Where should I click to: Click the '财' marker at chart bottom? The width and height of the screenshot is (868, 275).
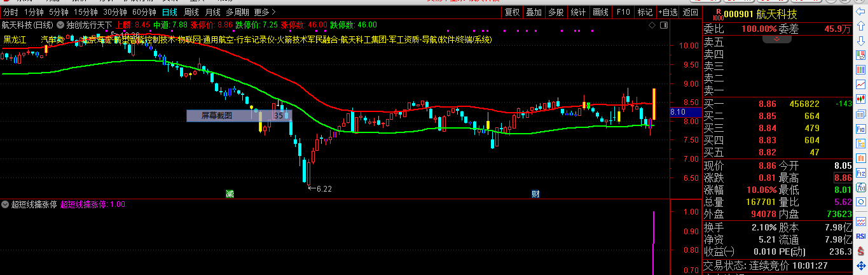tap(536, 194)
